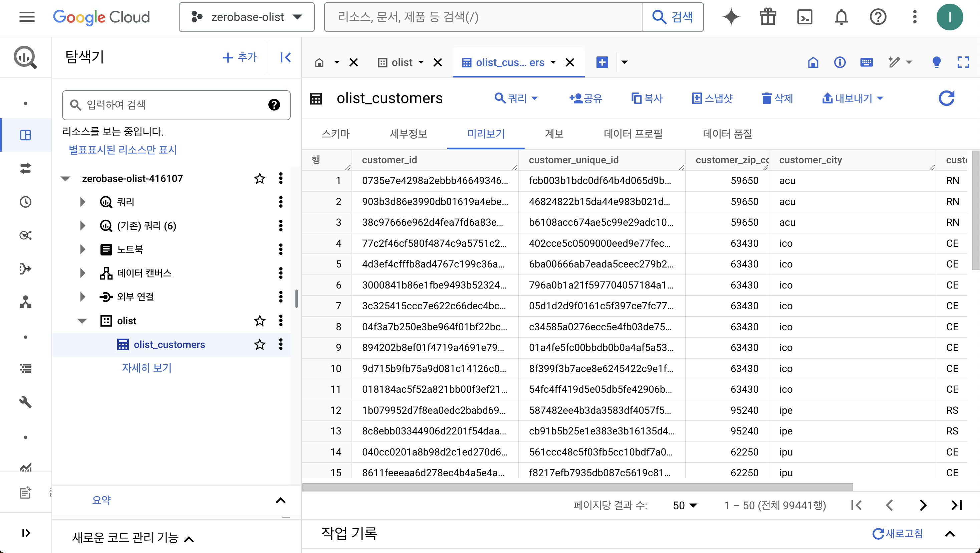Expand the 노트북 tree node
Viewport: 980px width, 553px height.
click(x=82, y=249)
